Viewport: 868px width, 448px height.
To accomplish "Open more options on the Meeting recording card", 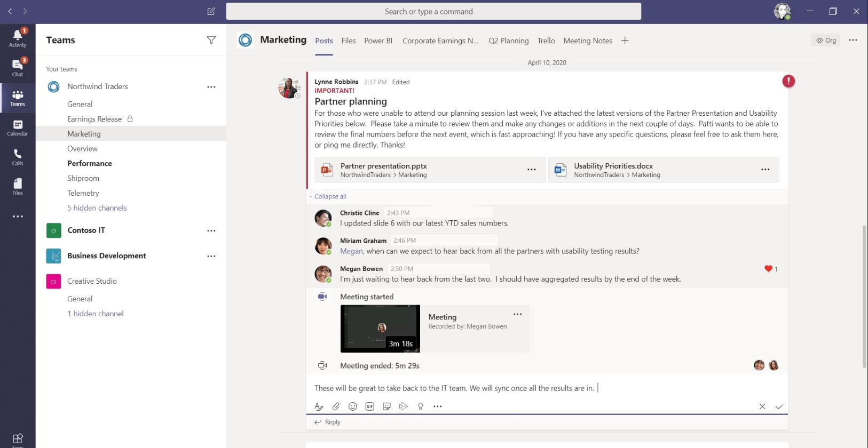I will pyautogui.click(x=518, y=314).
